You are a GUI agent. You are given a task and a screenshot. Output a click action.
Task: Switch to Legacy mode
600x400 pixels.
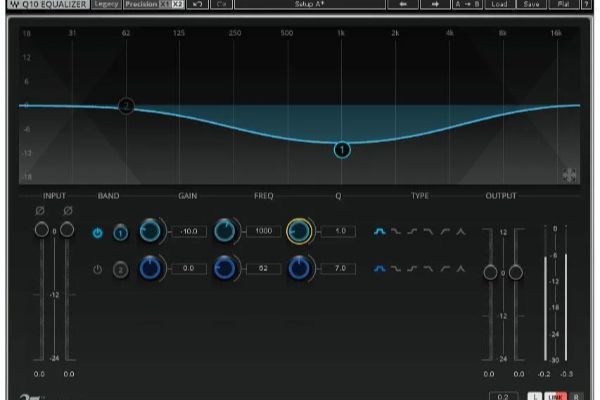click(x=106, y=4)
